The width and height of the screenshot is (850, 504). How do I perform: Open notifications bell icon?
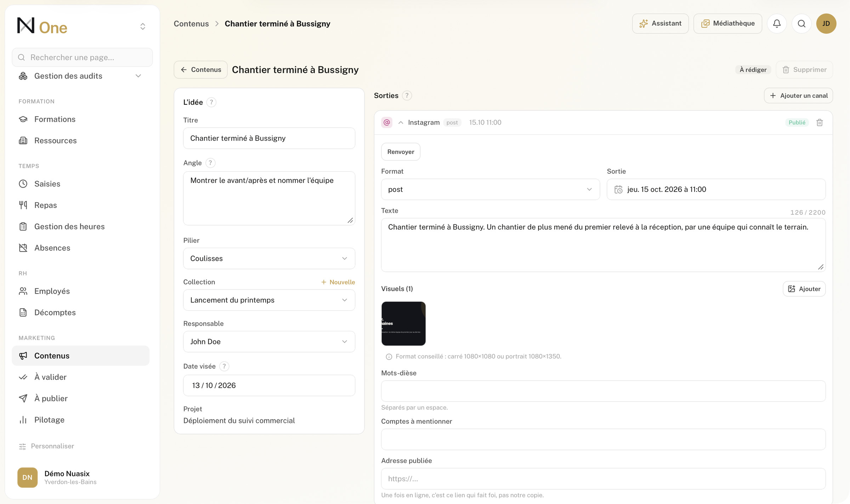777,23
